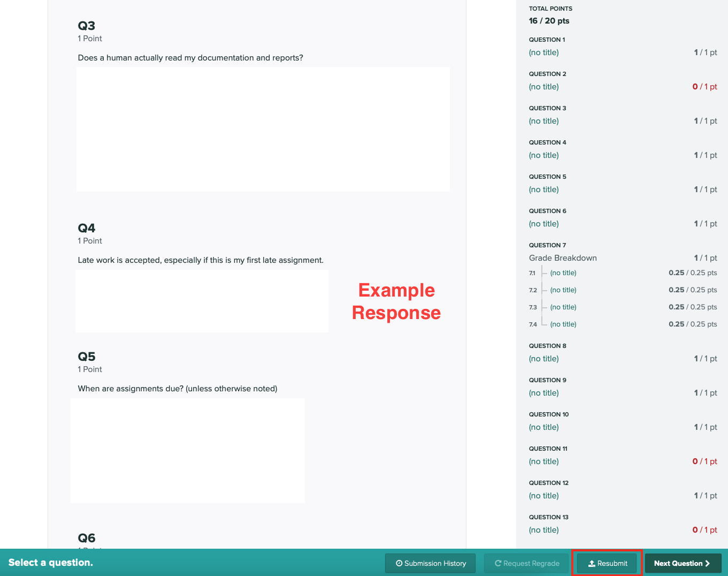Open Question 11 in sidebar
Screen dimensions: 728x576
[543, 461]
